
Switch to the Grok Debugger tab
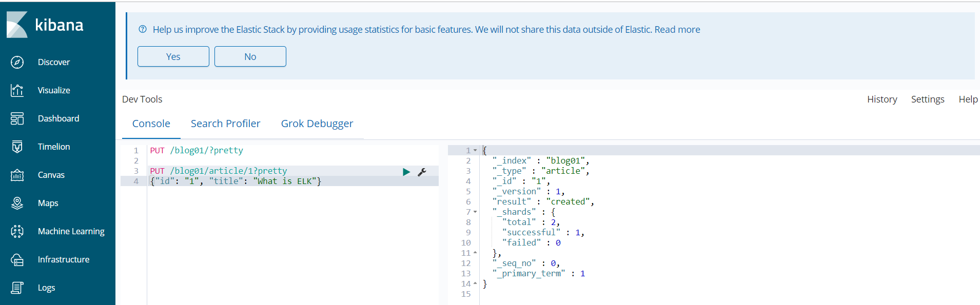(x=317, y=124)
